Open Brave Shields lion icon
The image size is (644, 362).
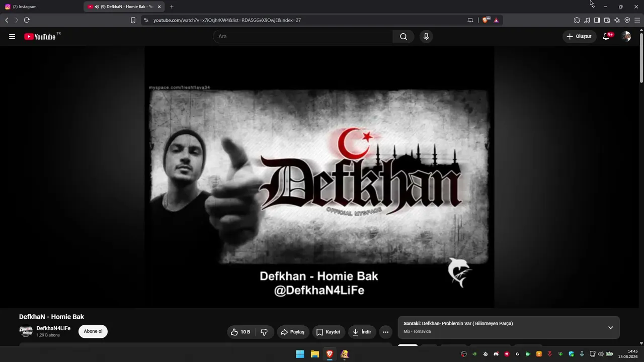coord(486,20)
